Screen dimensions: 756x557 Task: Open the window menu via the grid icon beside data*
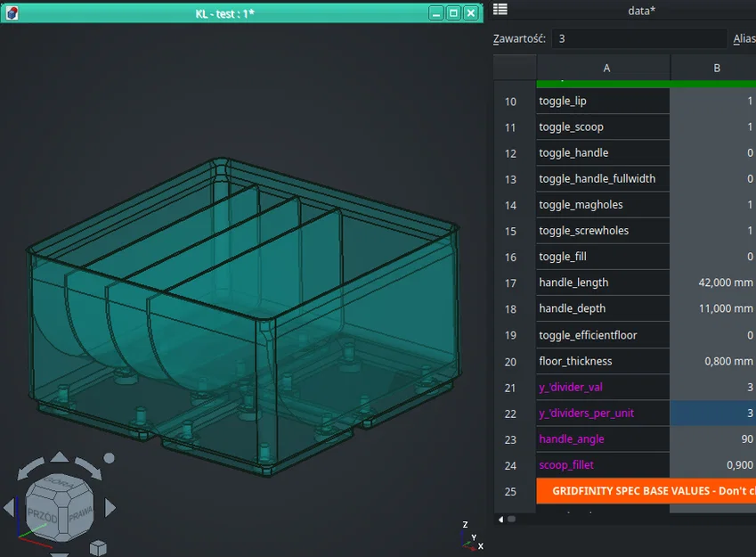point(500,10)
